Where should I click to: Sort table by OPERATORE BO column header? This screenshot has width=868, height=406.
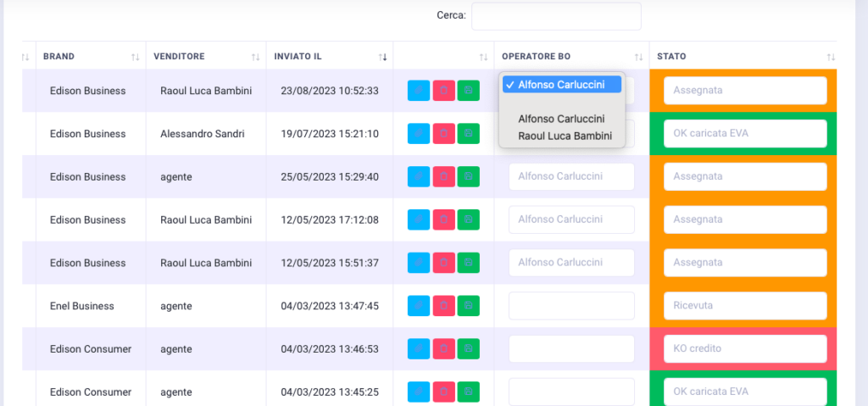pyautogui.click(x=572, y=57)
